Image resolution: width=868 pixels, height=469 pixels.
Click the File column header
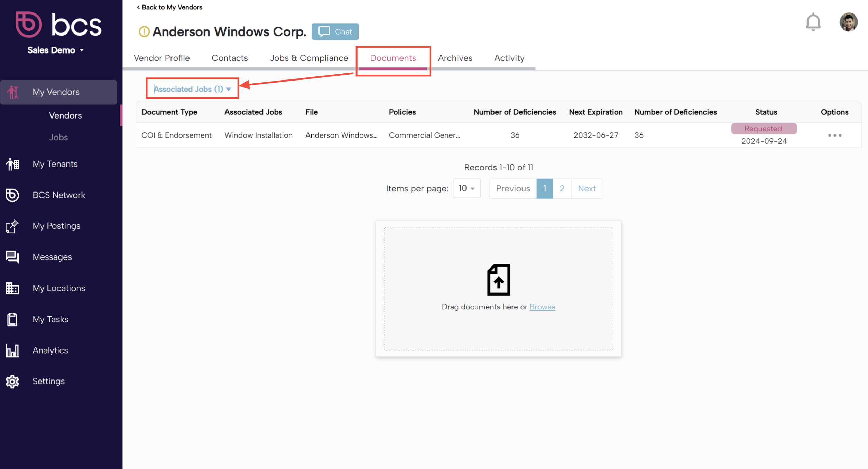click(x=311, y=112)
